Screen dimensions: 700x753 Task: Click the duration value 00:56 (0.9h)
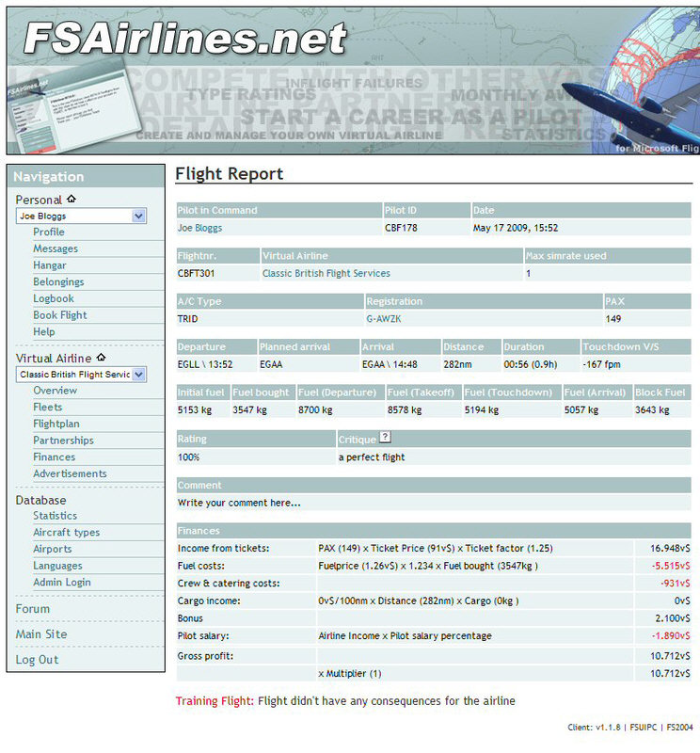[x=531, y=364]
